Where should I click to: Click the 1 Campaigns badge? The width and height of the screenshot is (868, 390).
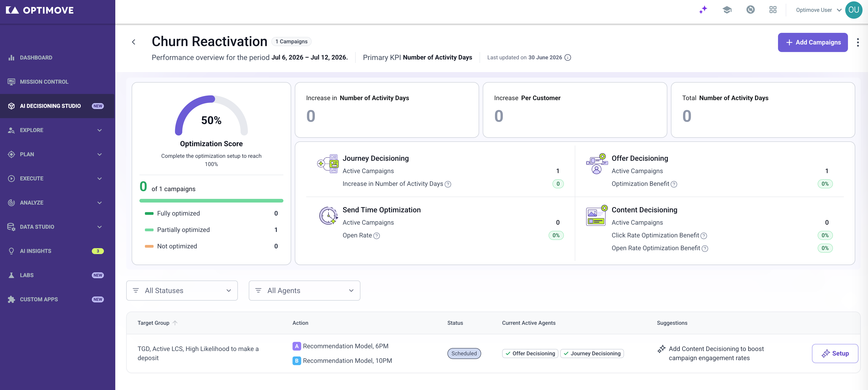[291, 42]
